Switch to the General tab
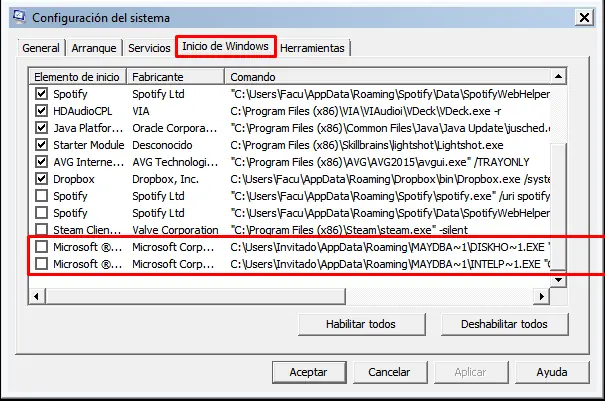Screen dimensions: 605x401 tap(41, 48)
